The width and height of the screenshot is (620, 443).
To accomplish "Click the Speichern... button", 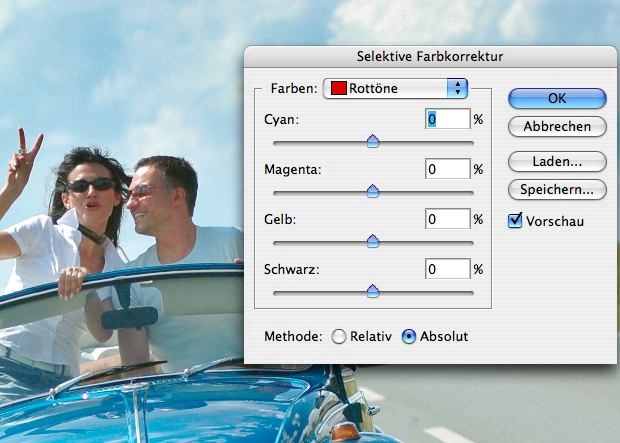I will (x=557, y=188).
